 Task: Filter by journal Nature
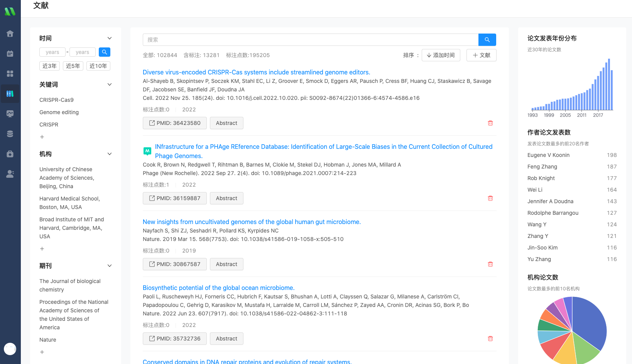pos(48,340)
